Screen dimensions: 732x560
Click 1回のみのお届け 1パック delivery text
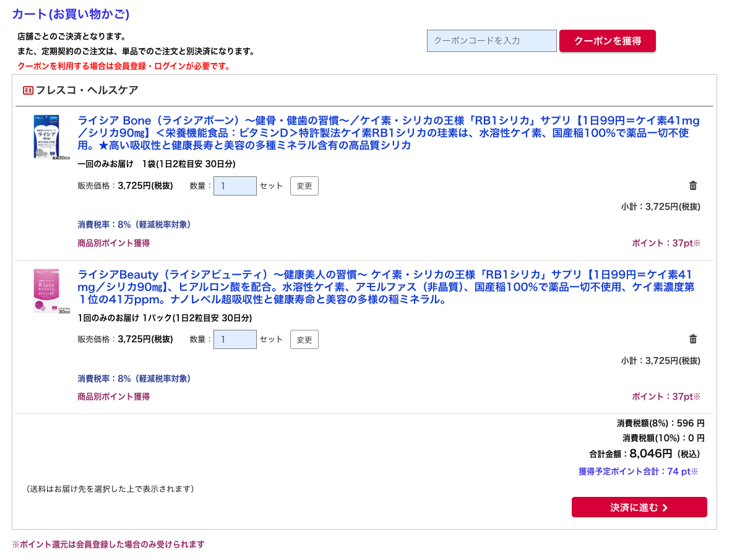tap(165, 318)
